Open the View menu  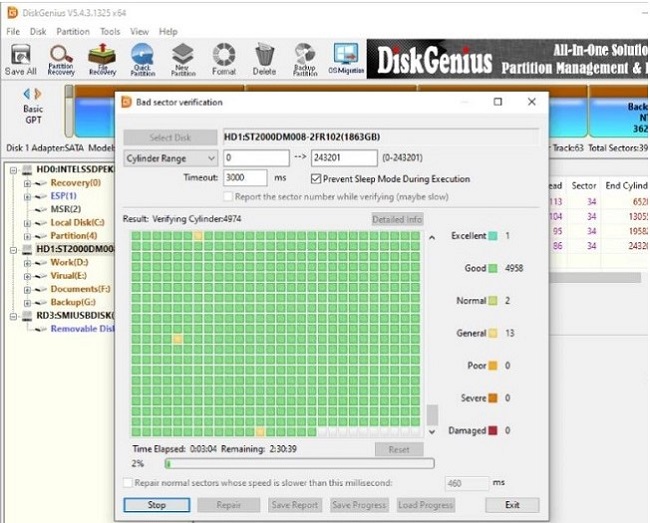point(139,31)
